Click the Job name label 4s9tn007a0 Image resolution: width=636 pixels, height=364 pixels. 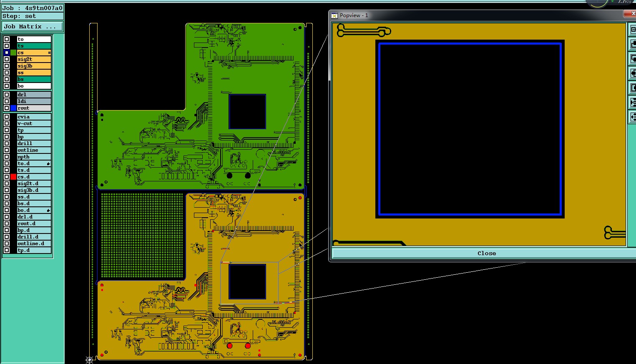click(x=33, y=8)
